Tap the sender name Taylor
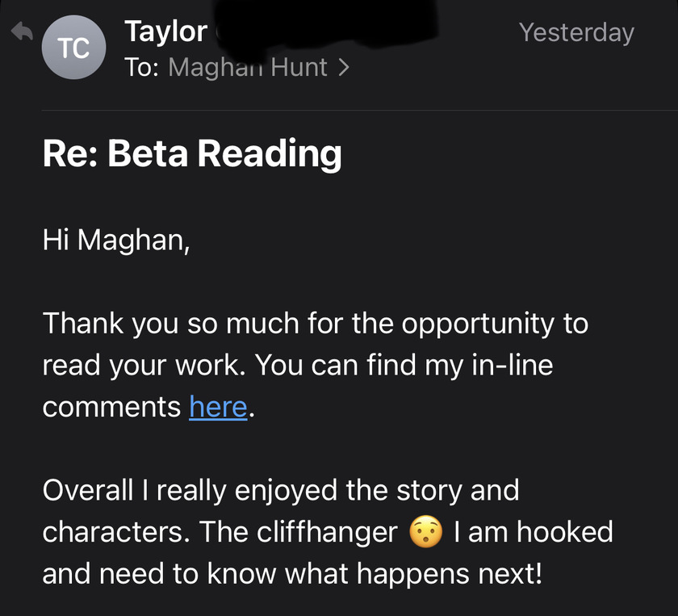Image resolution: width=678 pixels, height=616 pixels. pos(166,32)
